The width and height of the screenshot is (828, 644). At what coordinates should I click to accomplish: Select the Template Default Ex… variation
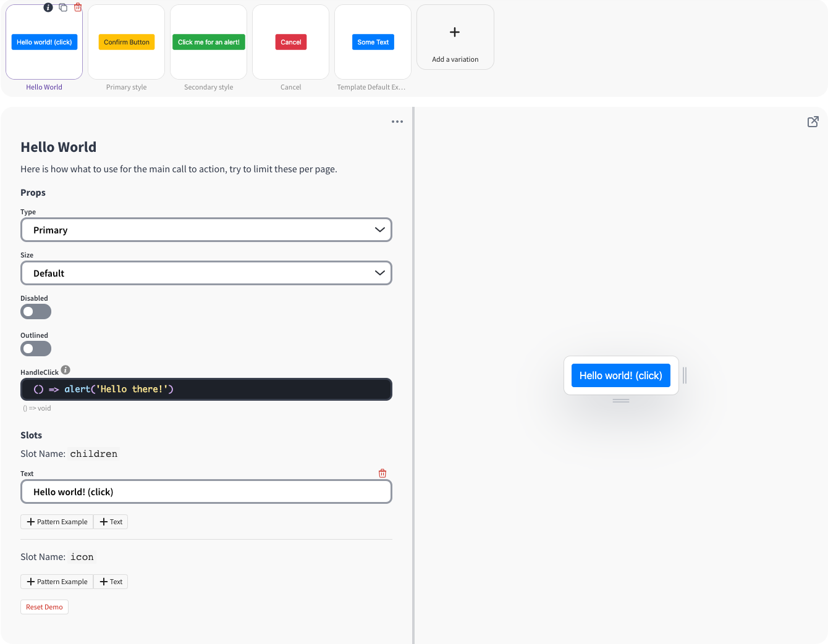373,42
